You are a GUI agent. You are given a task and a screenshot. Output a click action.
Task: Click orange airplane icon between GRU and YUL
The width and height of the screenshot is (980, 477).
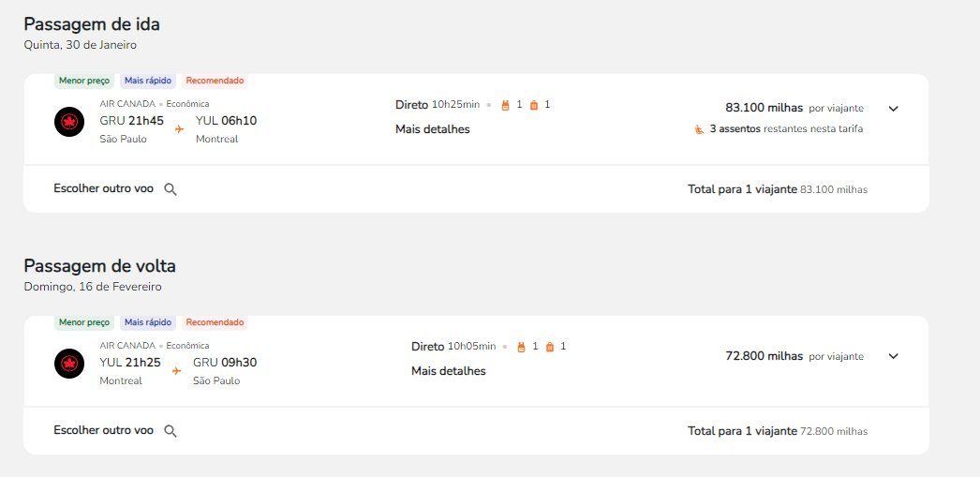(x=179, y=129)
